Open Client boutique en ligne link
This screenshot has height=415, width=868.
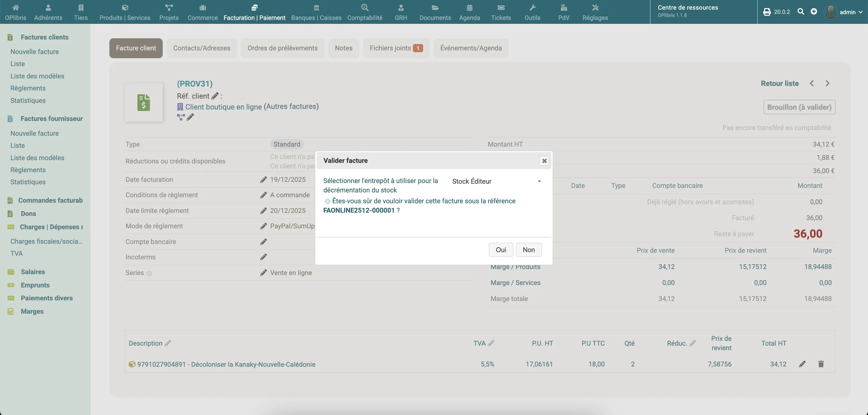point(223,107)
